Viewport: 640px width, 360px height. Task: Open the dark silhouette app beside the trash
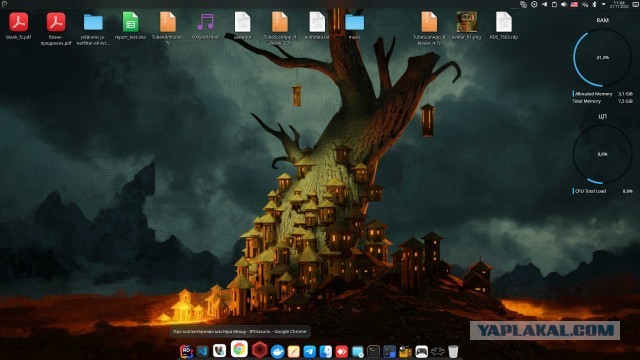438,351
